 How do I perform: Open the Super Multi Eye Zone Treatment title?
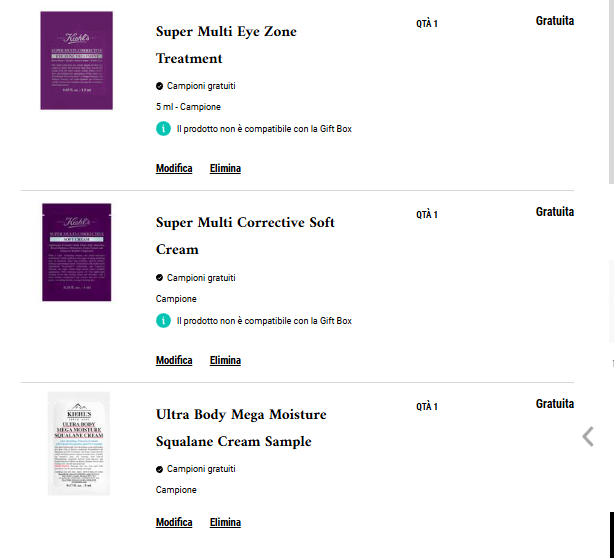pos(226,45)
